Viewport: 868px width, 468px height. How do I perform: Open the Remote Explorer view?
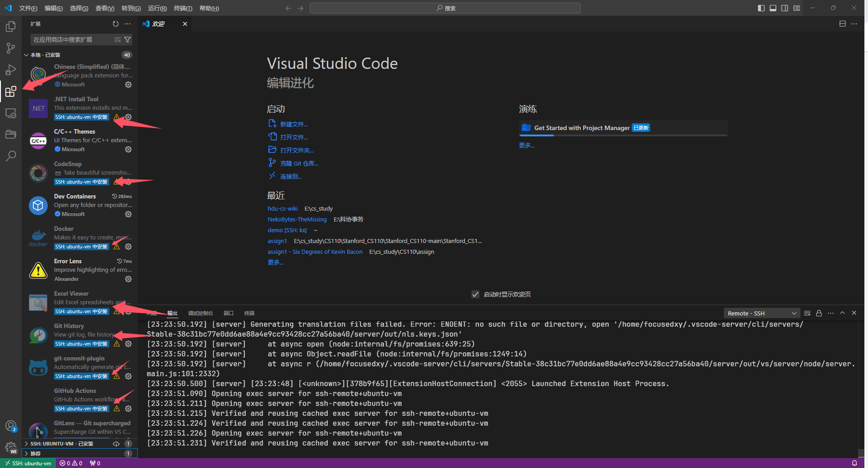(x=11, y=113)
